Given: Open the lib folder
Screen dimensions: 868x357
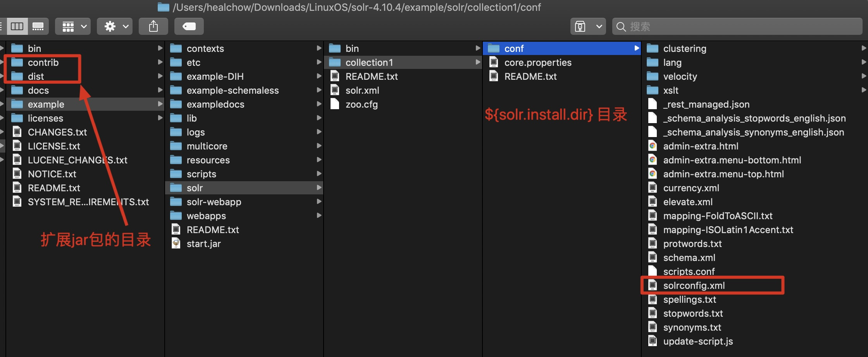Looking at the screenshot, I should coord(244,118).
